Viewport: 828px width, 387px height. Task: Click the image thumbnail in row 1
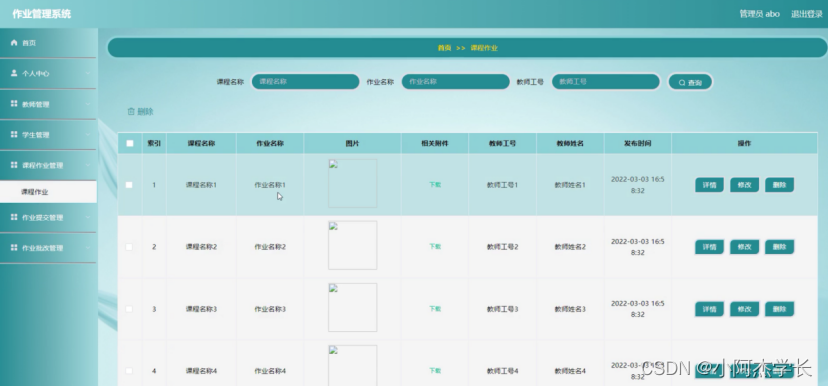[353, 183]
